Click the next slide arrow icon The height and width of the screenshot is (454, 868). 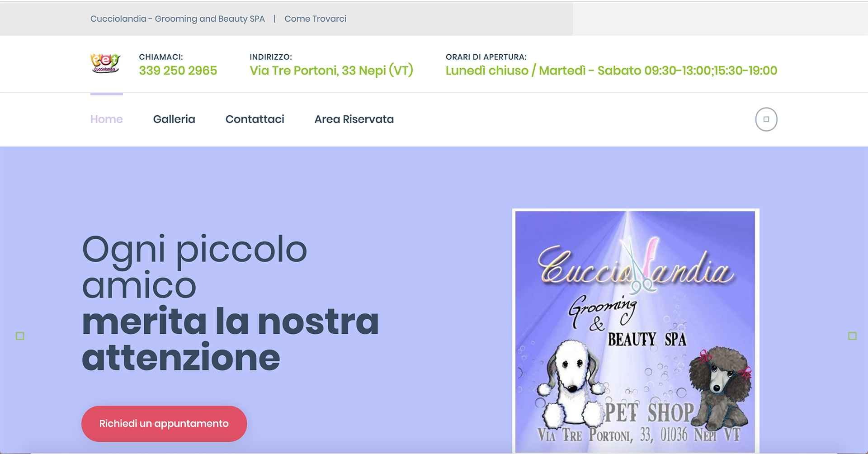point(853,336)
